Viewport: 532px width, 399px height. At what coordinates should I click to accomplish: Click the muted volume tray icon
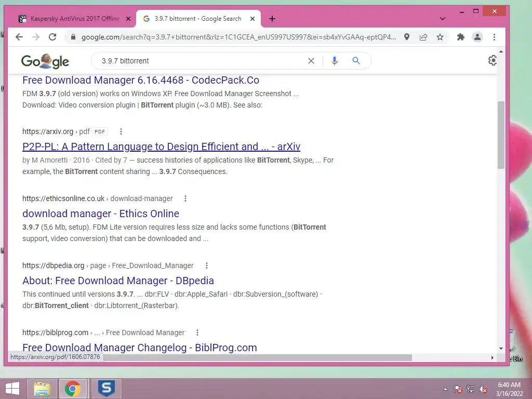point(483,389)
